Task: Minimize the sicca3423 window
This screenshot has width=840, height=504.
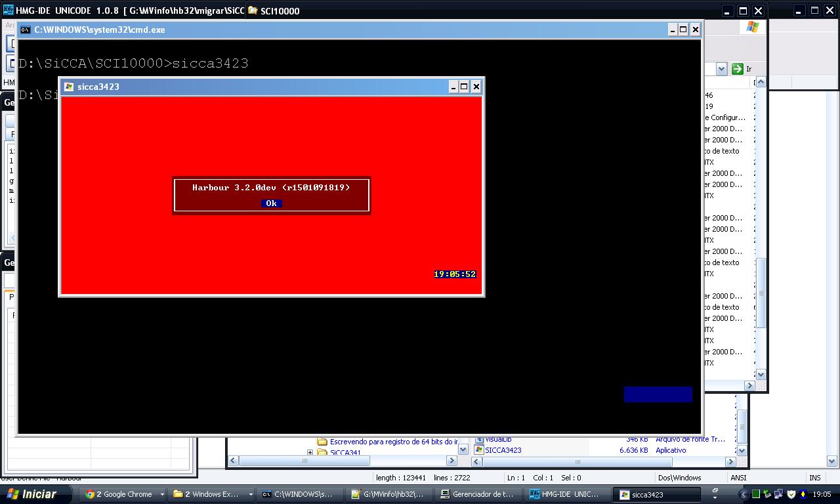Action: click(453, 87)
